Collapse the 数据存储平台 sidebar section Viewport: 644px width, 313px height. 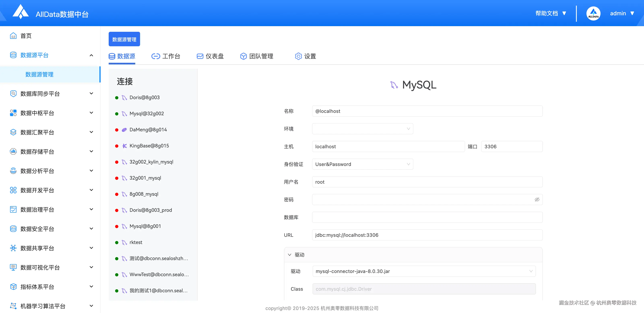click(91, 151)
